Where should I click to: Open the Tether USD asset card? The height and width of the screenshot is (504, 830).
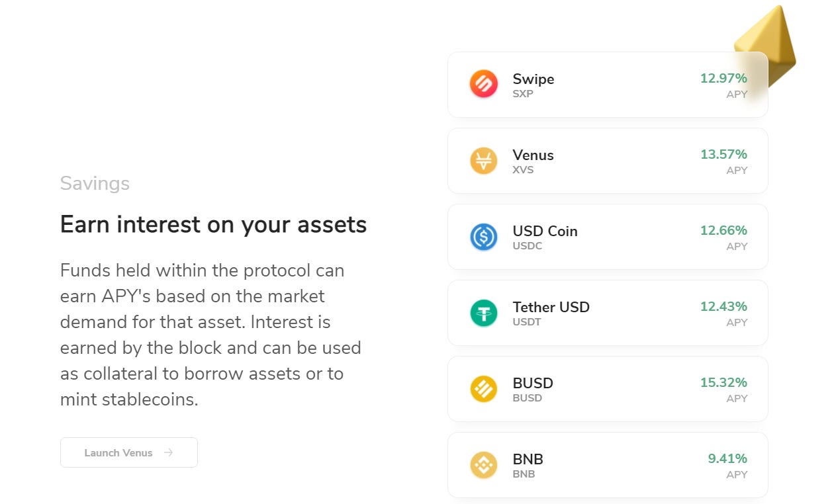pos(608,313)
